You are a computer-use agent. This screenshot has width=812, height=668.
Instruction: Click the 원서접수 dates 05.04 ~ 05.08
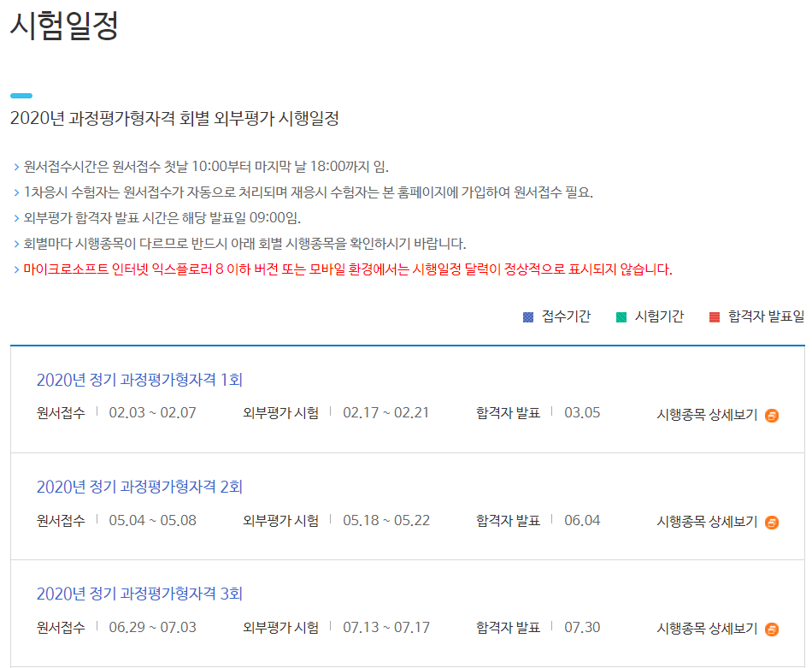point(152,520)
